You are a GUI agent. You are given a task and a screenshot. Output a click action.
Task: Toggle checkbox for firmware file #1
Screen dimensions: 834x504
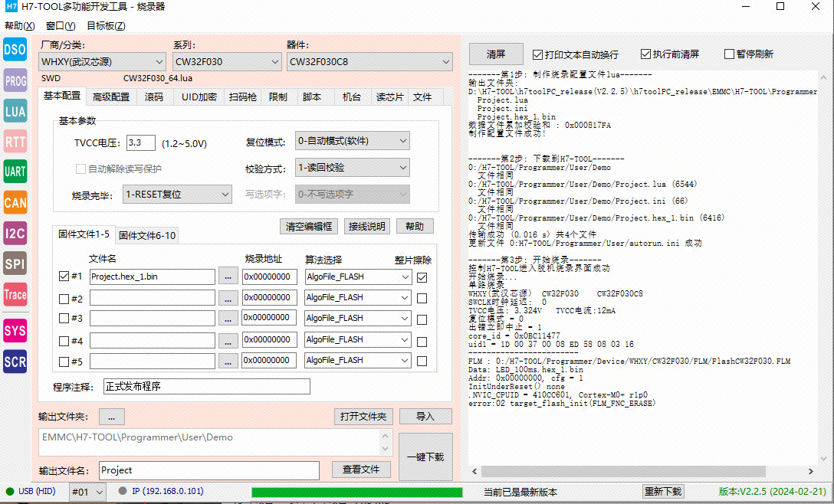(x=64, y=277)
